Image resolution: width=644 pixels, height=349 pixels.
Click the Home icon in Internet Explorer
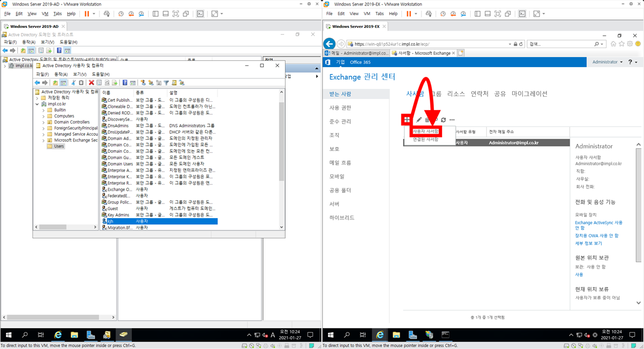point(613,44)
